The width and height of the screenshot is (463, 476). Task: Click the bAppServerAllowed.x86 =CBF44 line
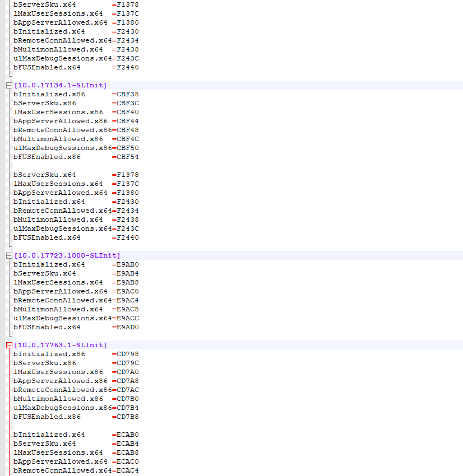pyautogui.click(x=76, y=121)
